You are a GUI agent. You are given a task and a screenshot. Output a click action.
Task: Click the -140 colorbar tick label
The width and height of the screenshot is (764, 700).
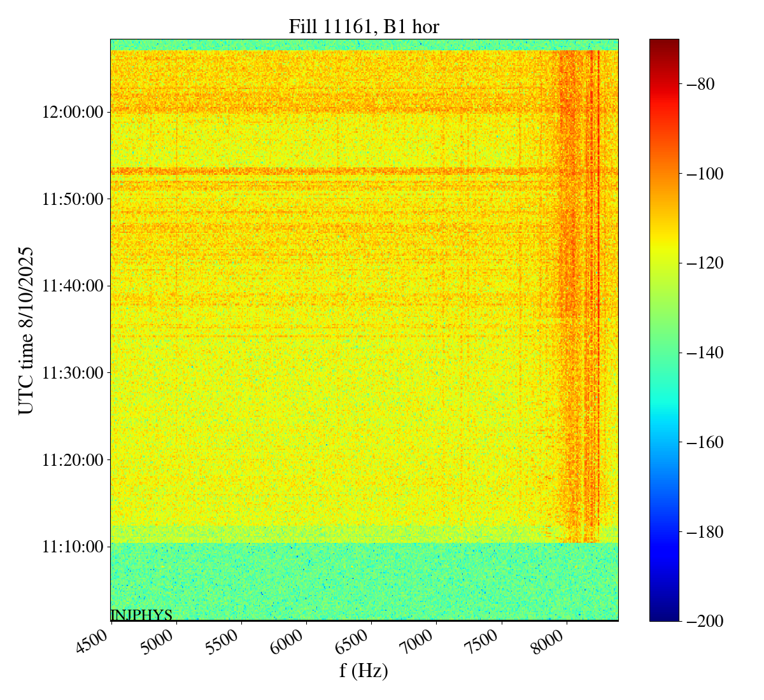(704, 353)
